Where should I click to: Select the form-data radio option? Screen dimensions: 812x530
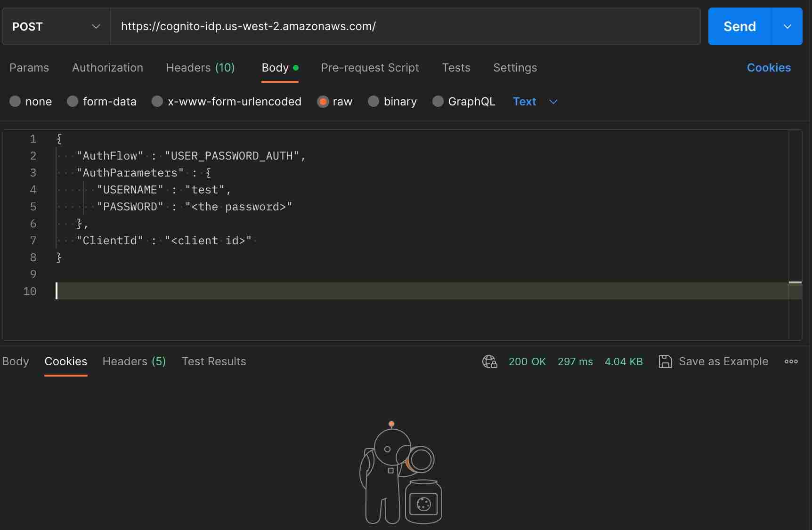pyautogui.click(x=73, y=102)
